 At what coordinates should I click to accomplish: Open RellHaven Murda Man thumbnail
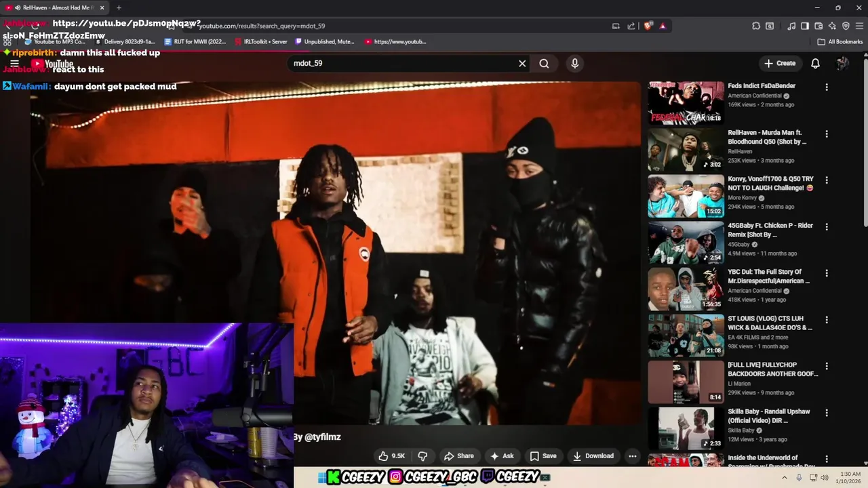[686, 150]
